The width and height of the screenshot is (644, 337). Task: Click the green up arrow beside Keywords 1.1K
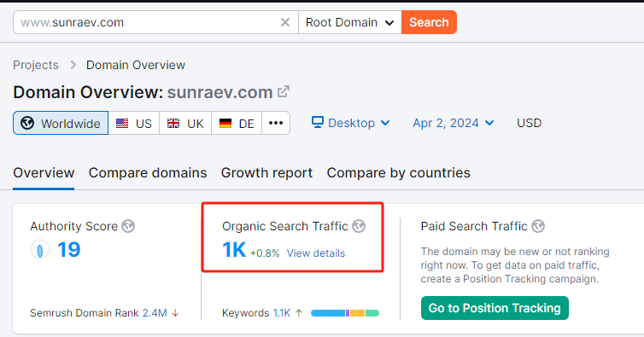tap(299, 313)
